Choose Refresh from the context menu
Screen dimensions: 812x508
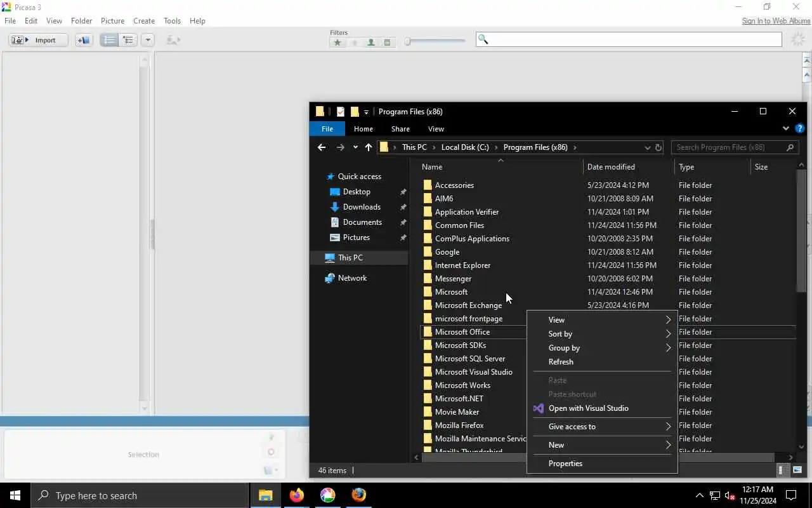point(602,362)
